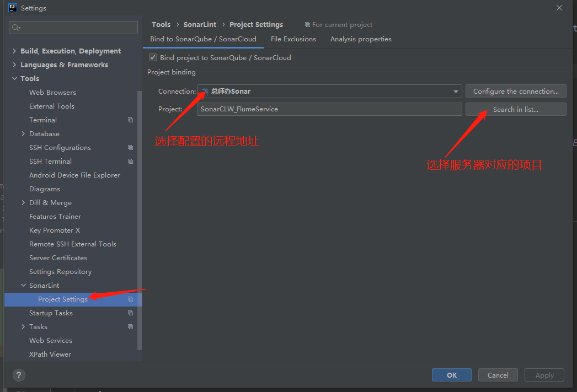
Task: Click the project-level icon beside SSH Configurations
Action: point(130,147)
